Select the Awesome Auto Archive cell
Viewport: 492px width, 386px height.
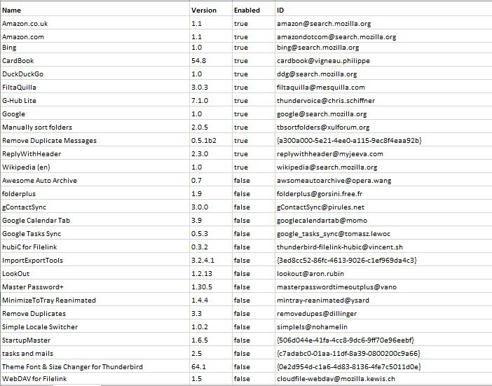(95, 180)
